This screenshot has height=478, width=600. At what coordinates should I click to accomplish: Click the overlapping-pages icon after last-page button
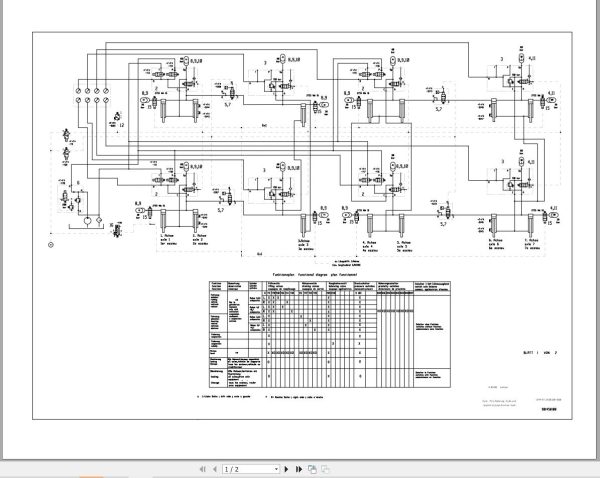click(x=312, y=469)
